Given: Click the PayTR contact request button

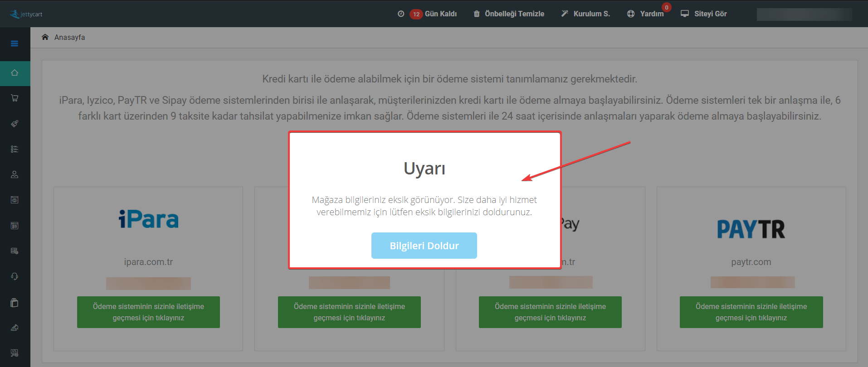Looking at the screenshot, I should [x=751, y=312].
